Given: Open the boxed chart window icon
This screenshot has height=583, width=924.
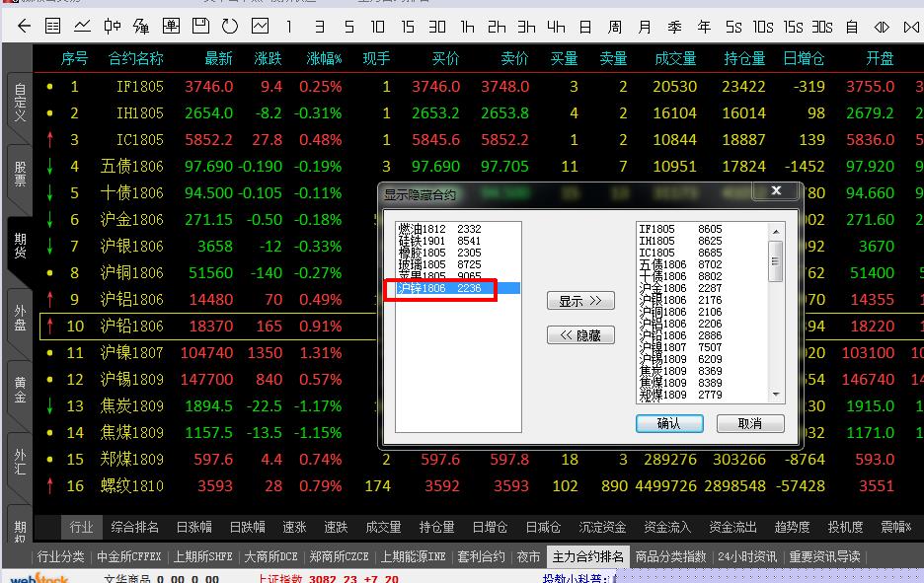Looking at the screenshot, I should click(260, 26).
